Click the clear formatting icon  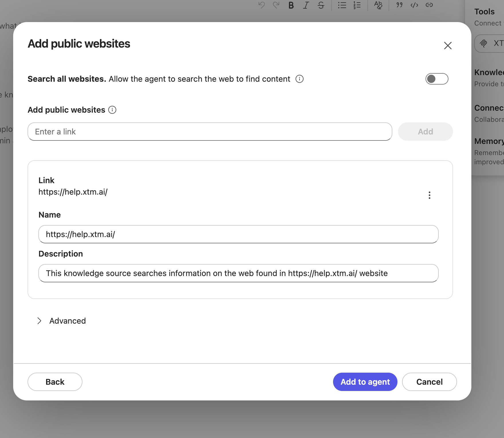click(378, 5)
